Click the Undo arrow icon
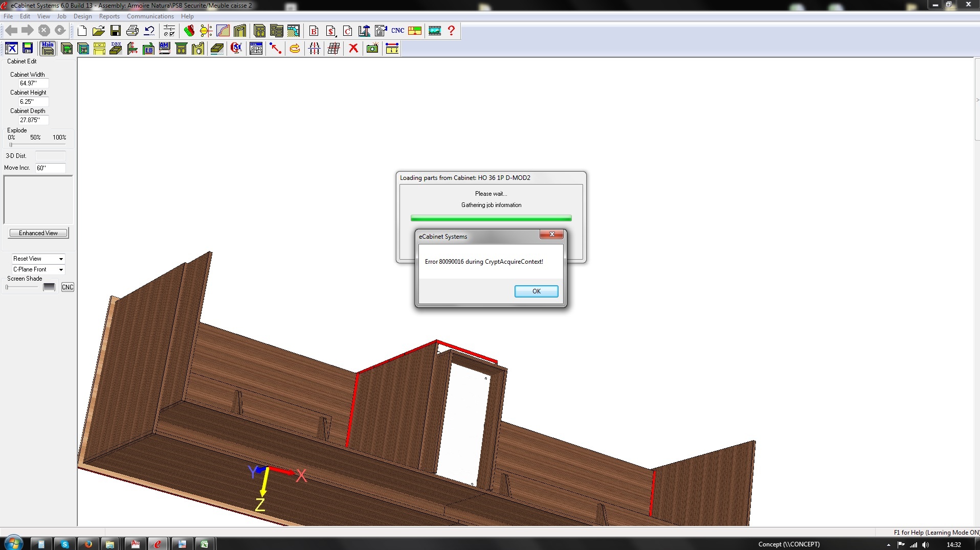Viewport: 980px width, 550px height. pos(149,31)
